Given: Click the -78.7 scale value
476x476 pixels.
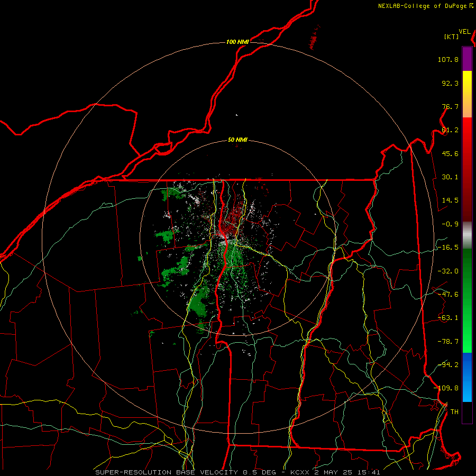Looking at the screenshot, I should click(x=448, y=342).
